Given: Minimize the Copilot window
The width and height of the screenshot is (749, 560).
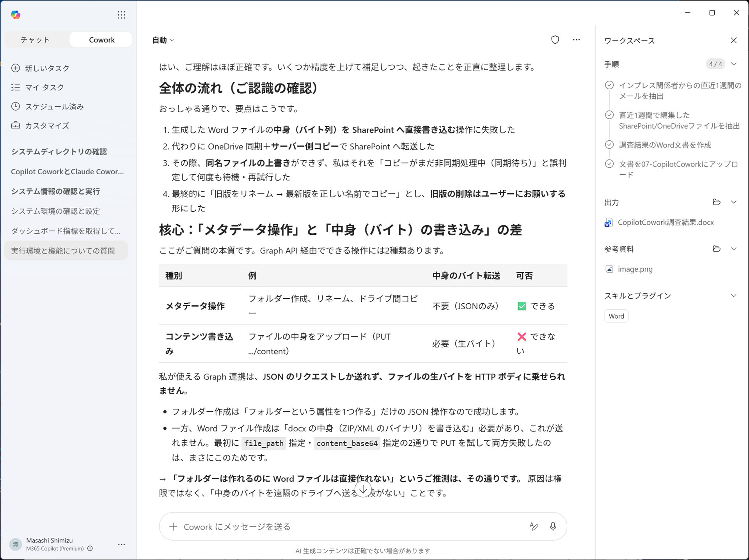Looking at the screenshot, I should 687,13.
